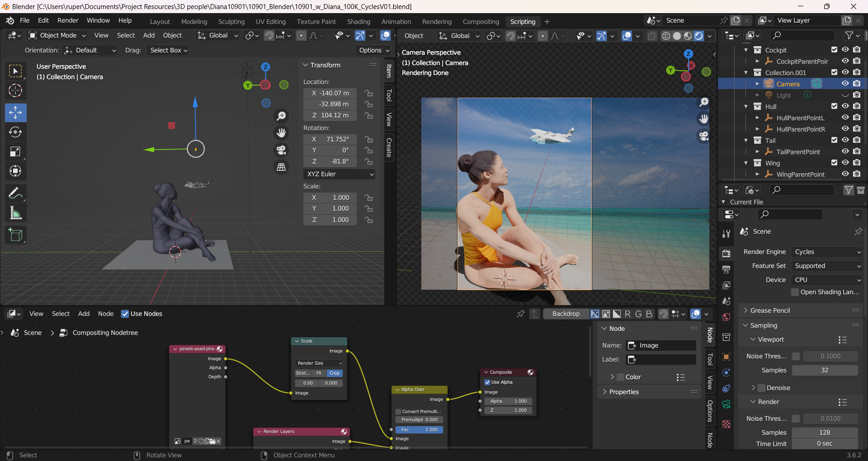Select Crop option in Scale node
Screen dimensions: 868x461
[x=335, y=373]
